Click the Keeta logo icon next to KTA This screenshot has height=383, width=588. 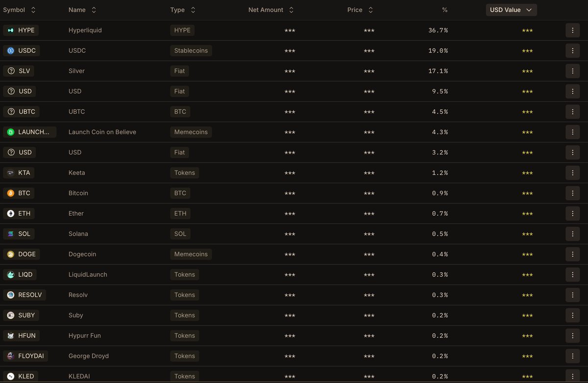point(11,173)
